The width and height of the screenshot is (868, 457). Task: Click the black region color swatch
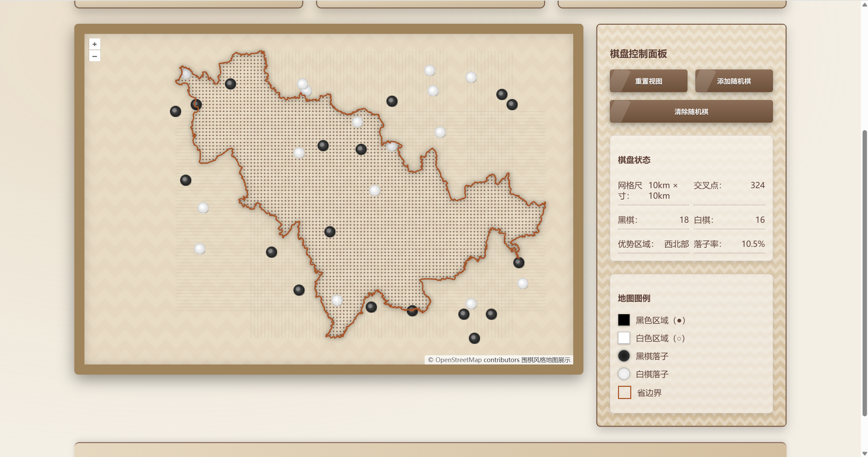point(624,320)
